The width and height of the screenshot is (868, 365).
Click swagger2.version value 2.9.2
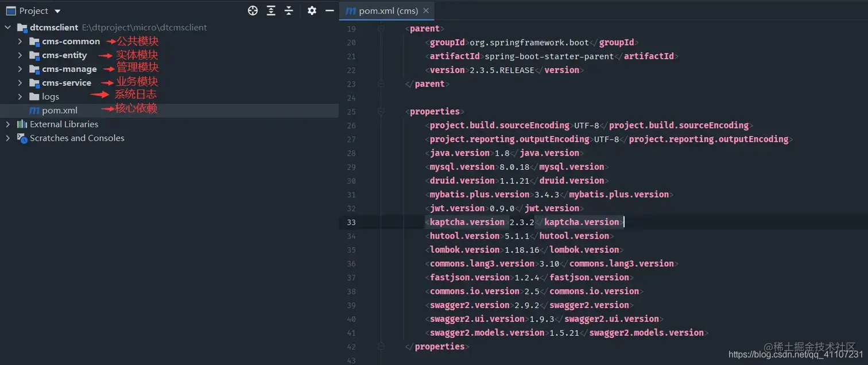[527, 305]
